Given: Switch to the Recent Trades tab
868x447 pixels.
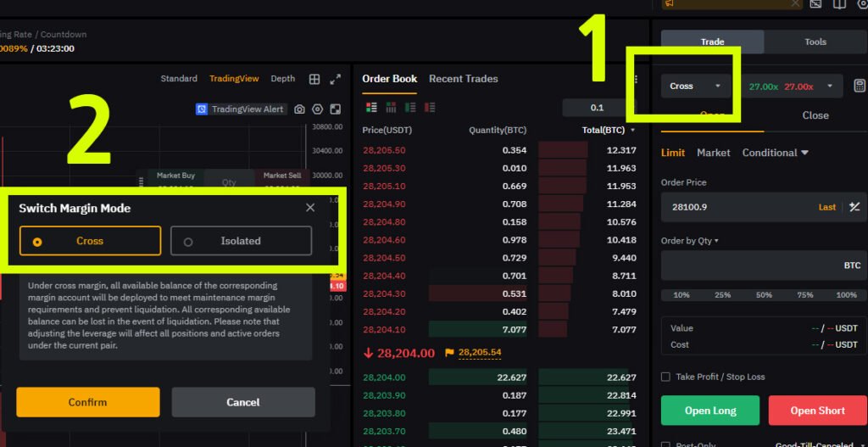Looking at the screenshot, I should tap(464, 79).
